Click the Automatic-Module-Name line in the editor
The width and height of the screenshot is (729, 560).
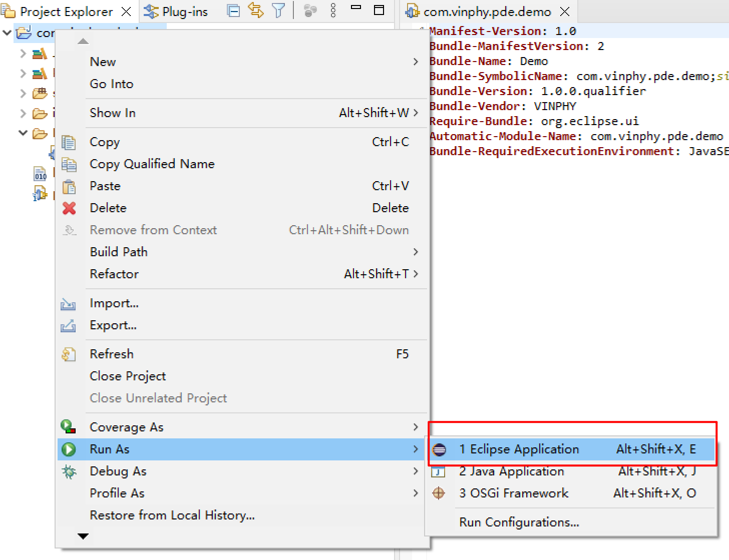(576, 136)
